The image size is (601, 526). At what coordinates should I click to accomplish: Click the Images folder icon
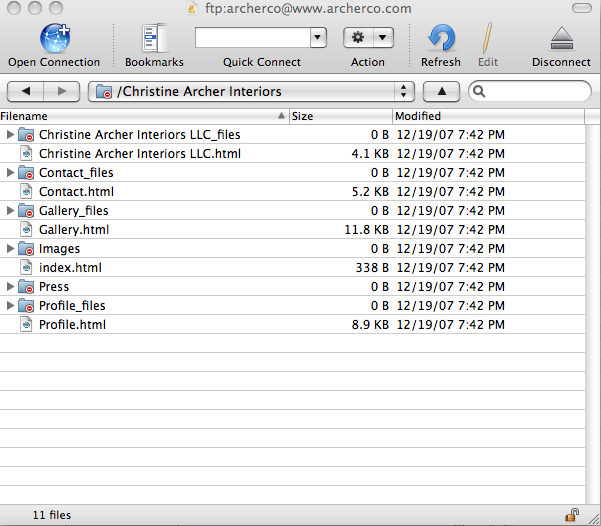26,249
